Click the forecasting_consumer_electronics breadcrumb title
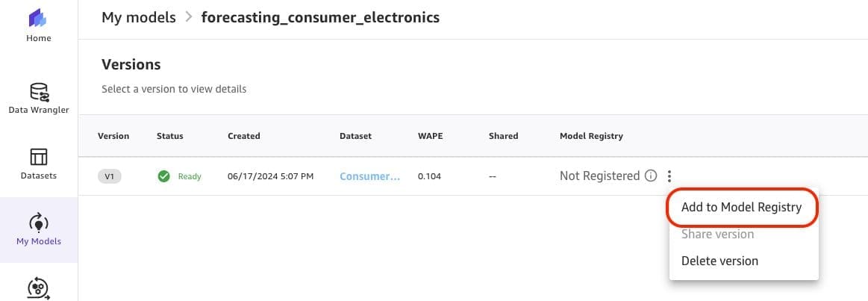 [320, 16]
